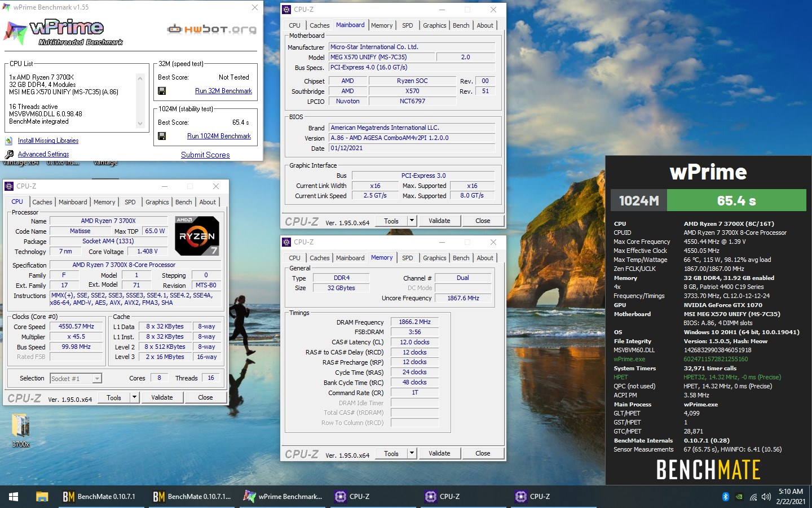Image resolution: width=812 pixels, height=508 pixels.
Task: Open Graphics tab in the Memory window
Action: pyautogui.click(x=435, y=258)
